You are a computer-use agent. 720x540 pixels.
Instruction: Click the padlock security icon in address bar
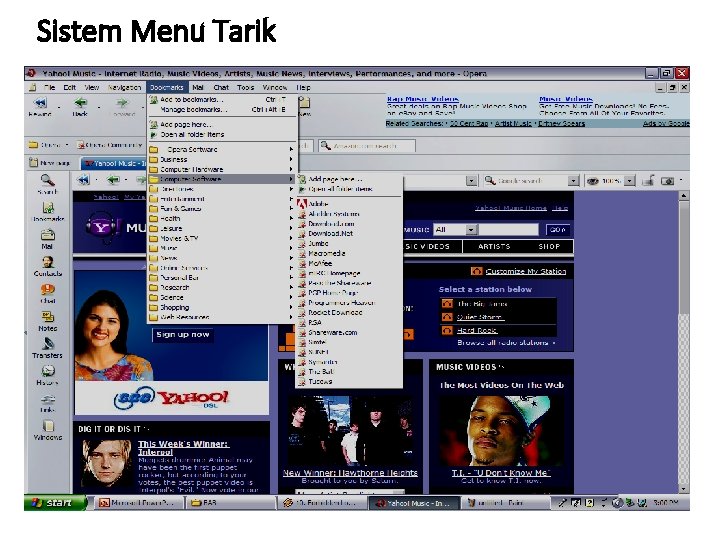pyautogui.click(x=648, y=181)
